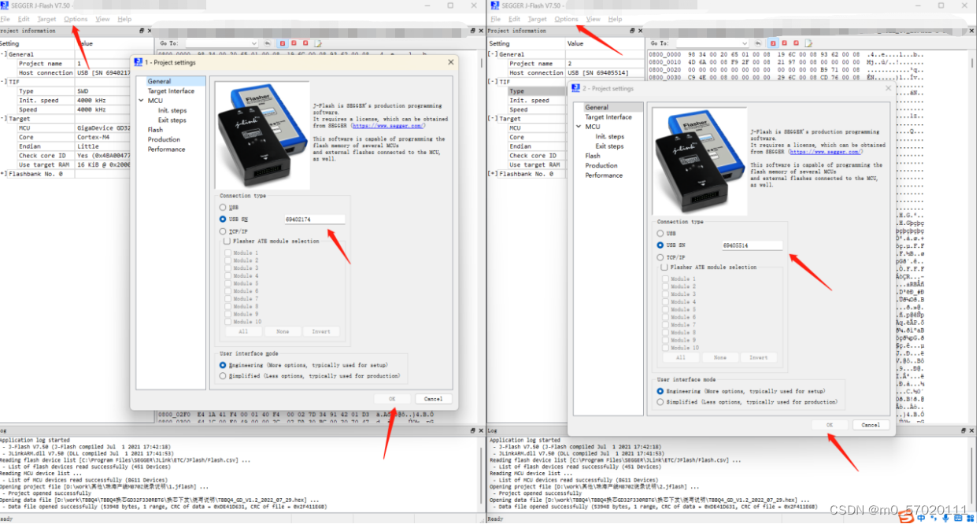Click OK in 2 - Project settings dialog

point(830,425)
